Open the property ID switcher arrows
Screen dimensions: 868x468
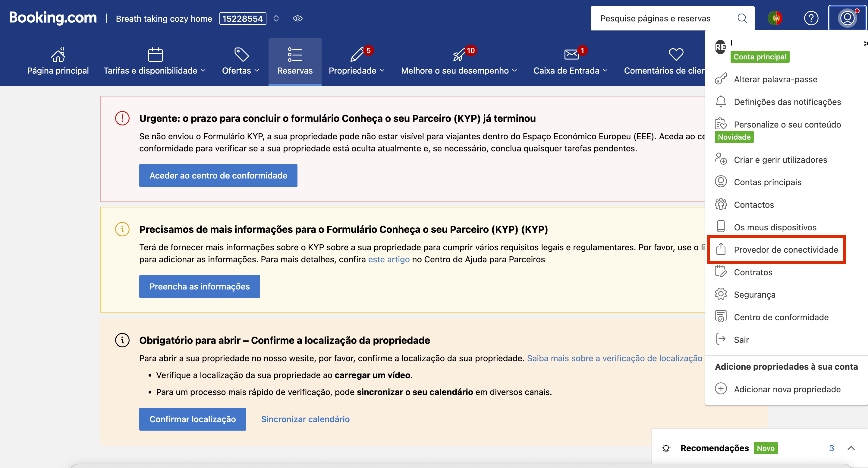(276, 18)
